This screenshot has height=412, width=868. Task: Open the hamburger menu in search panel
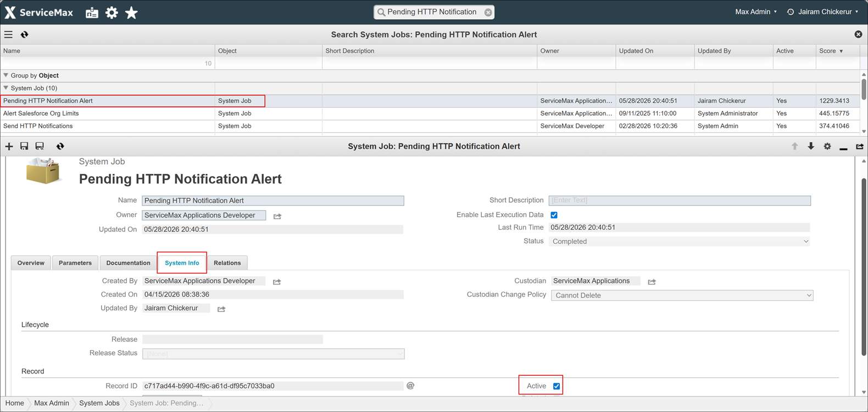tap(8, 35)
